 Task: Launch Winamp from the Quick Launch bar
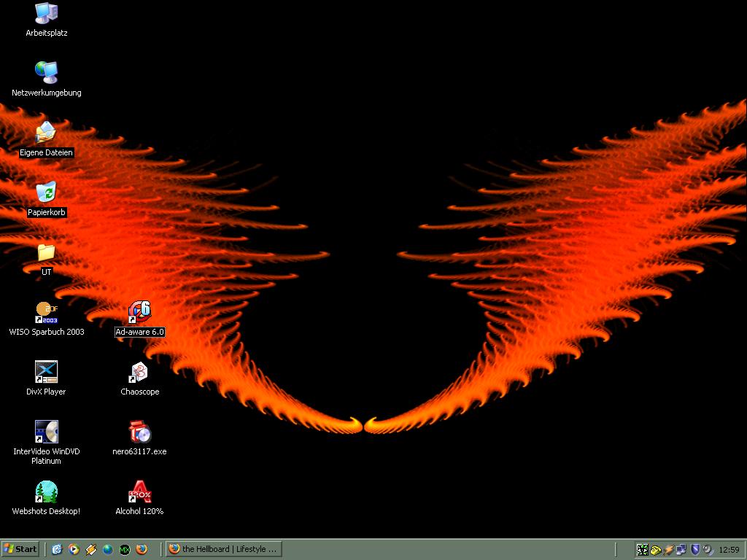tap(91, 549)
